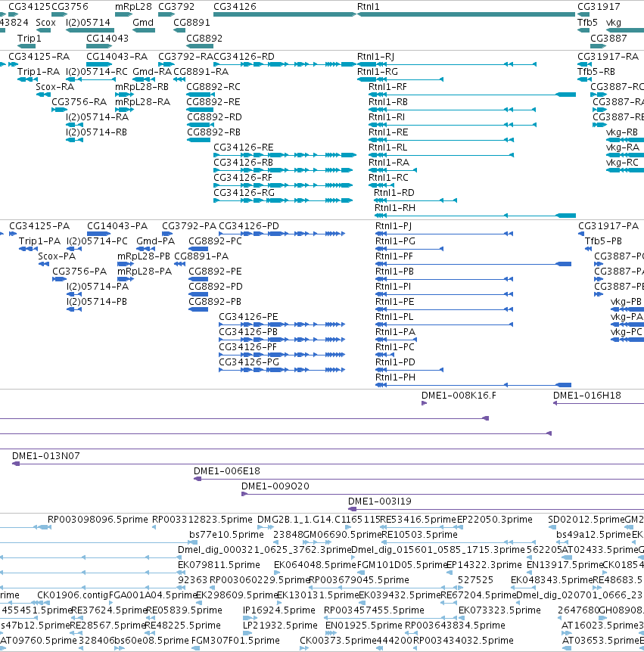Select protein CG34126-PD label
Screen dimensions: 644x652
point(249,226)
